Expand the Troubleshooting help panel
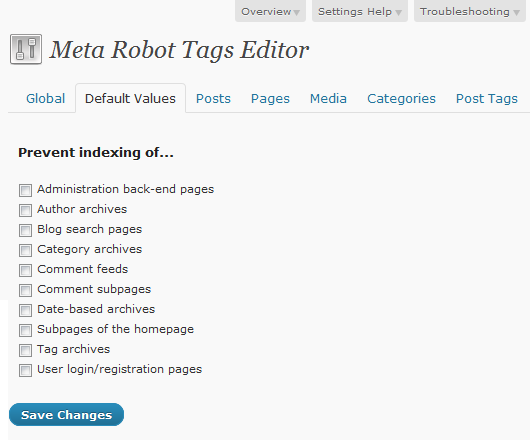Image resolution: width=530 pixels, height=440 pixels. tap(469, 11)
